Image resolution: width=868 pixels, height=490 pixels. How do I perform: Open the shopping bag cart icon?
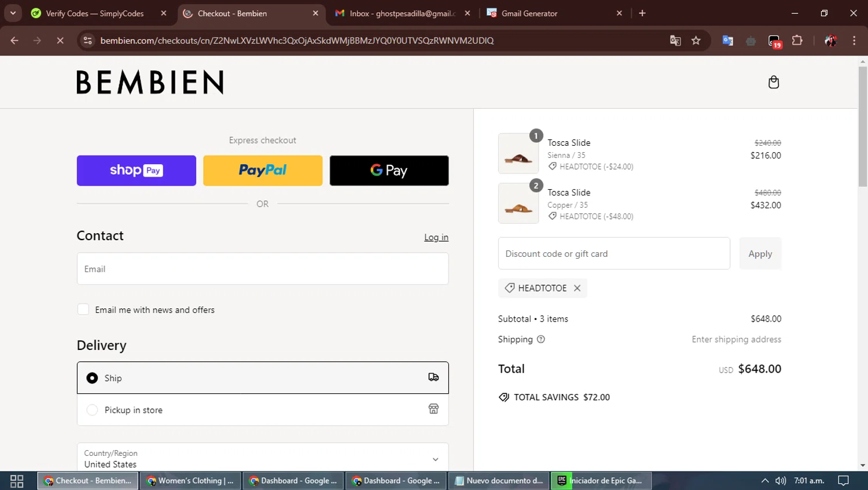(773, 82)
